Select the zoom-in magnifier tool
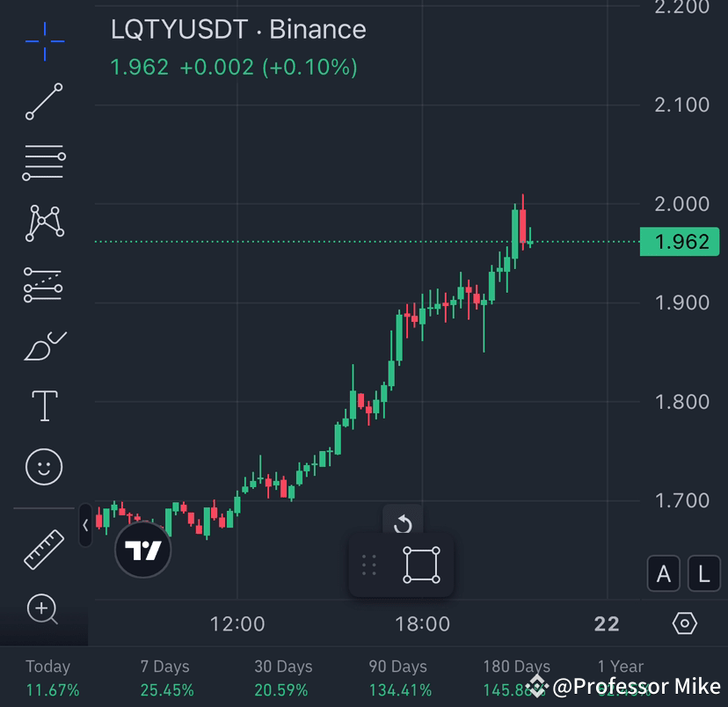The width and height of the screenshot is (728, 707). tap(42, 609)
